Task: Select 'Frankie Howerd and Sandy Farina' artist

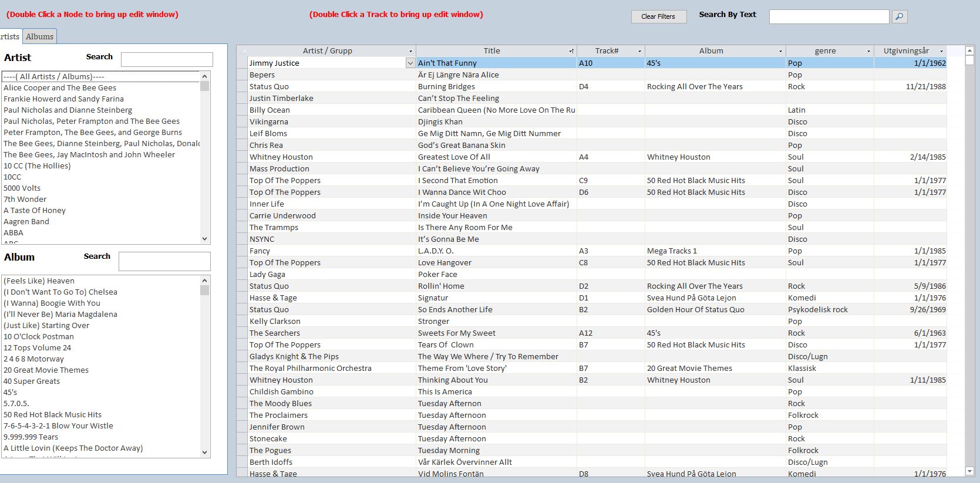Action: point(101,99)
